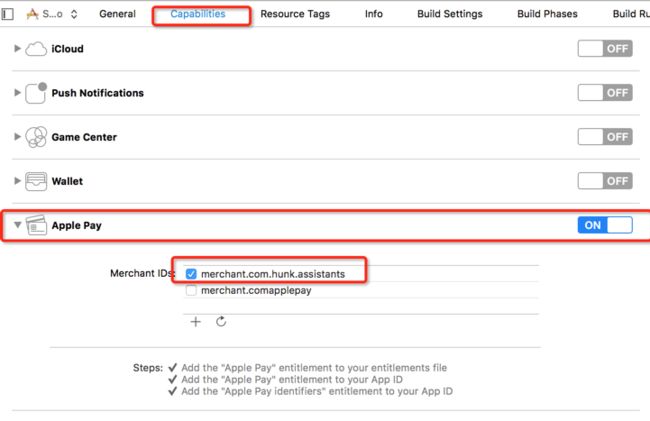Select the General tab
Viewport: 650px width, 421px height.
pos(117,14)
